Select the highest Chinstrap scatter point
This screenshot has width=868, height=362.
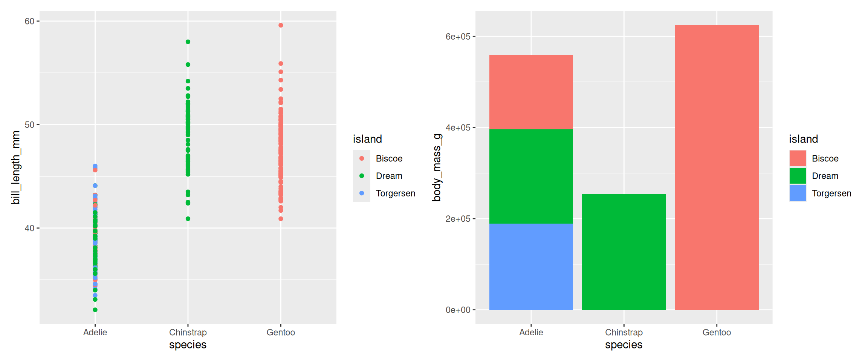click(188, 42)
